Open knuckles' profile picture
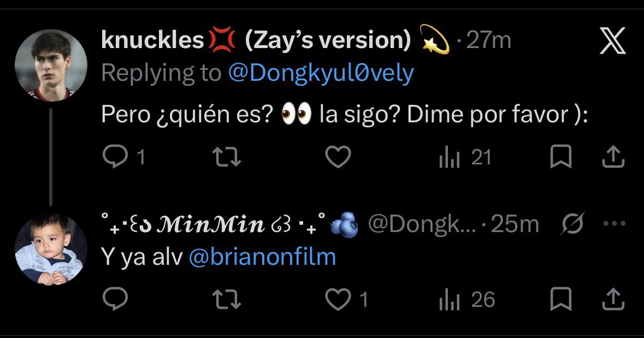This screenshot has width=644, height=338. [x=51, y=66]
